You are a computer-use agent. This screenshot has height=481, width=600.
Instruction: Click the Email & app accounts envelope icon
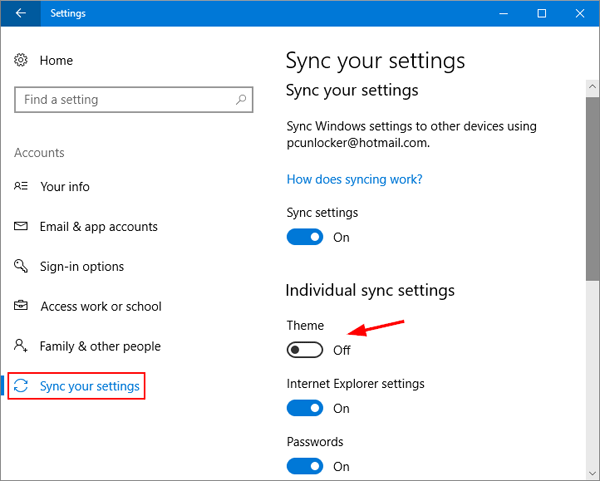pyautogui.click(x=21, y=227)
